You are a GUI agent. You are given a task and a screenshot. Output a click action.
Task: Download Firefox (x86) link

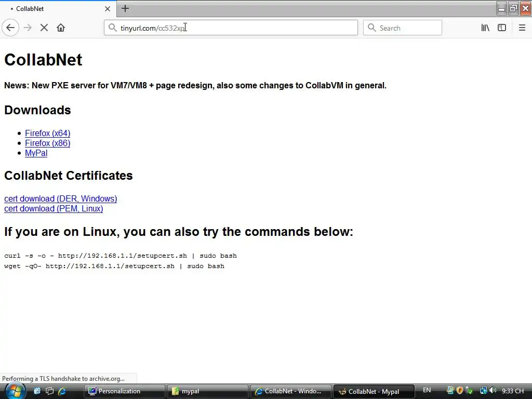pyautogui.click(x=47, y=143)
